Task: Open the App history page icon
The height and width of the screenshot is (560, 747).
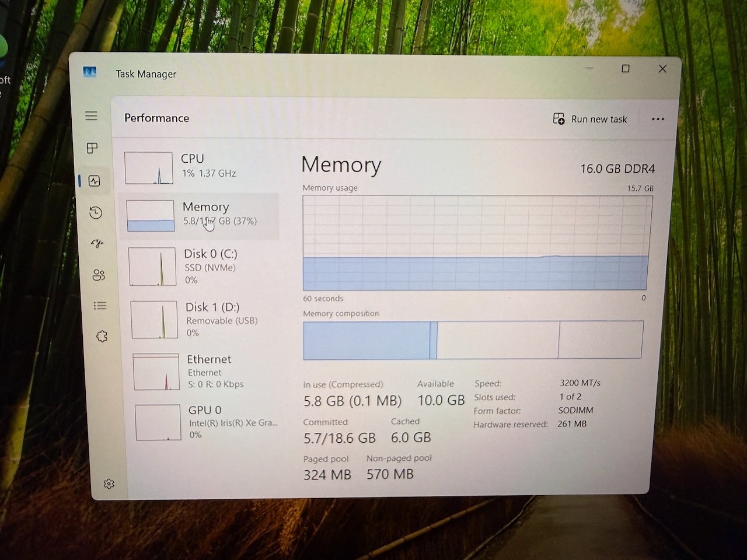Action: 96,212
